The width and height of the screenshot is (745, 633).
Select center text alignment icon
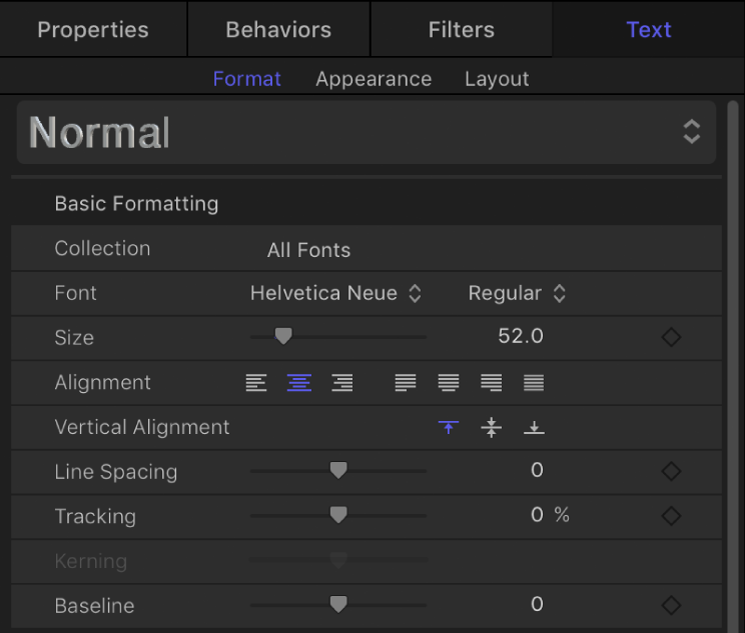tap(299, 382)
